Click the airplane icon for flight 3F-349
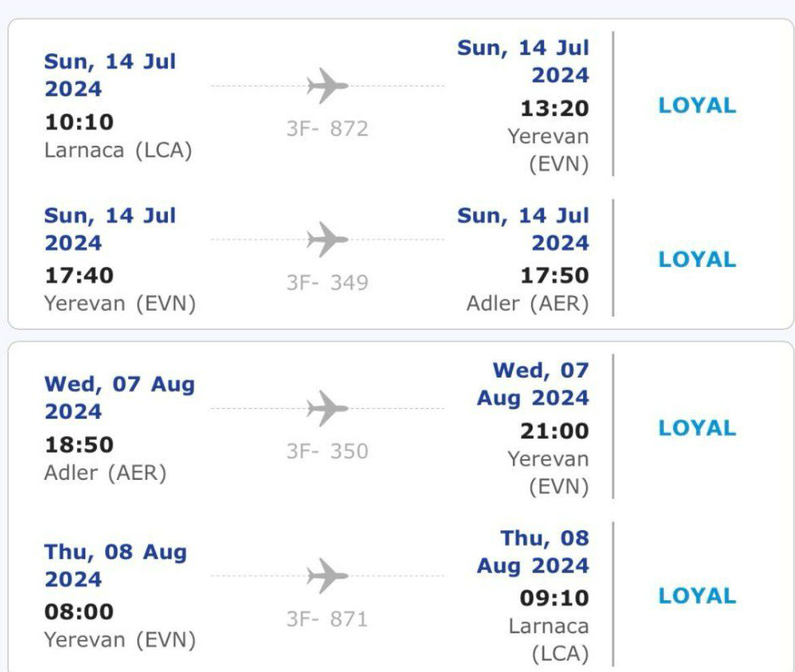Screen dimensions: 795x672 (x=327, y=240)
